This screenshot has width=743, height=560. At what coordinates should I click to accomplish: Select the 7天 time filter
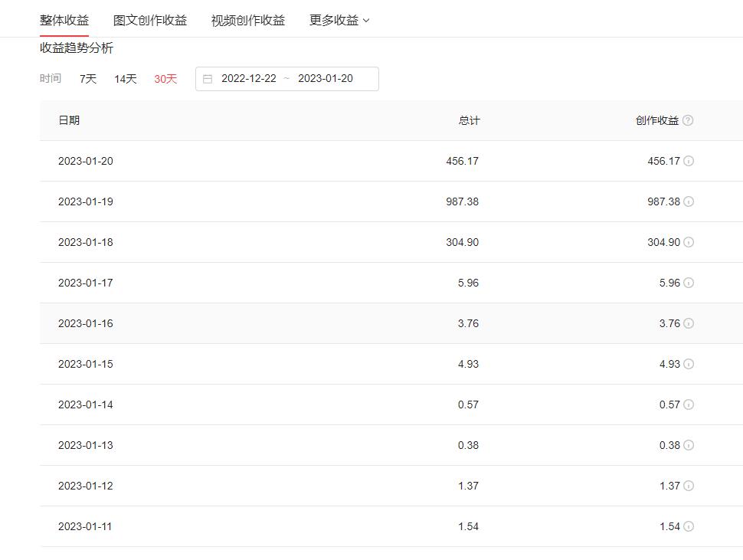click(87, 78)
